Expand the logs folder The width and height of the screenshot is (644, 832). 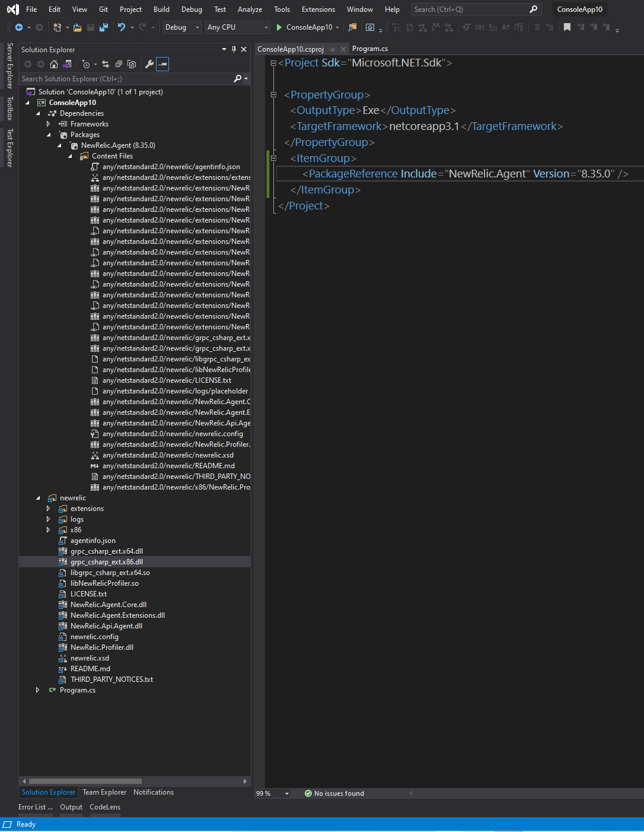pos(49,519)
